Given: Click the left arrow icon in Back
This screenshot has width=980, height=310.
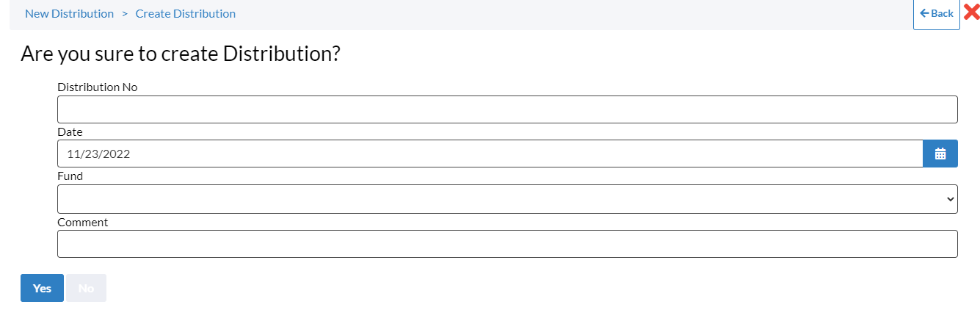Looking at the screenshot, I should coord(924,13).
